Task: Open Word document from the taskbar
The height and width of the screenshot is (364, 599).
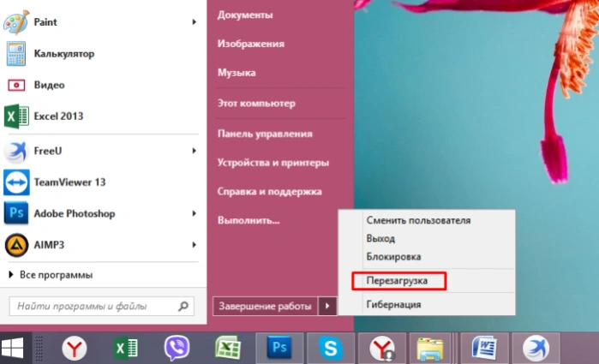Action: 484,348
